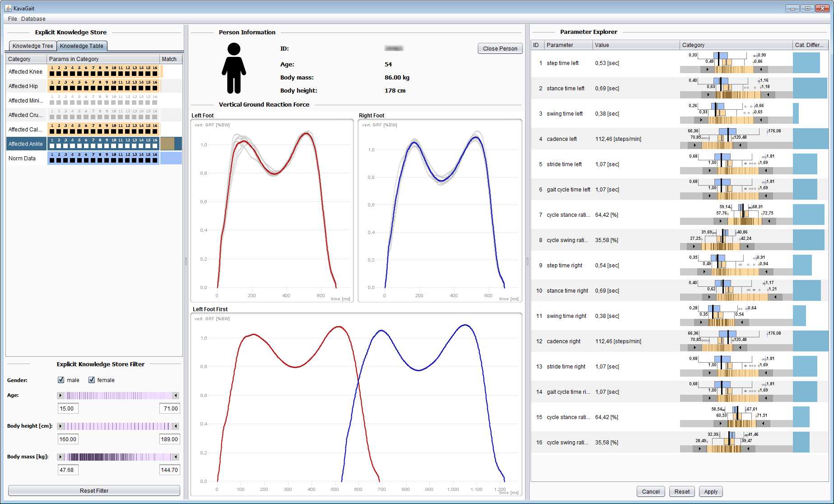Click the person silhouette icon
The width and height of the screenshot is (834, 504).
(x=233, y=68)
